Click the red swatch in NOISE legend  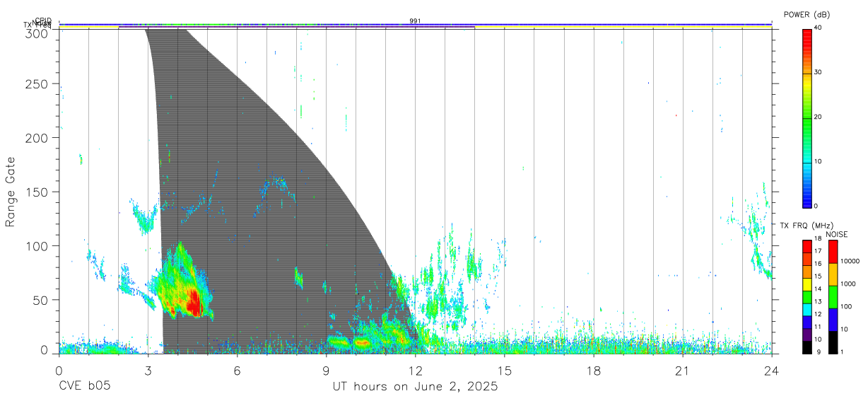(833, 252)
